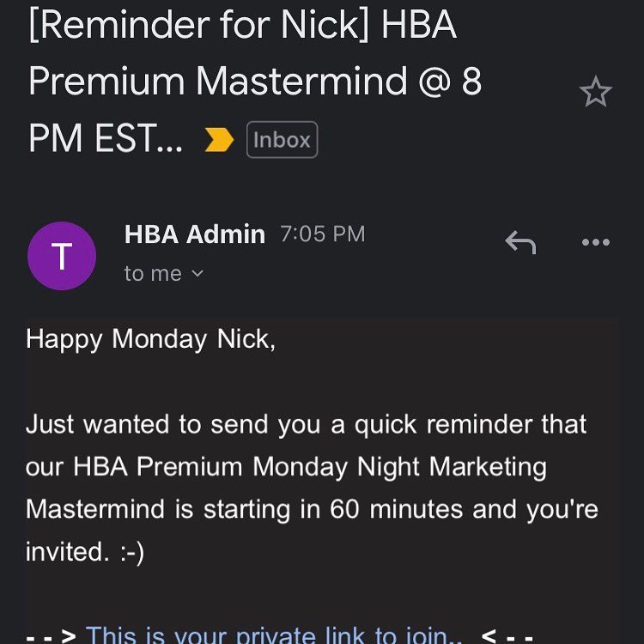Click the Inbox label tag
The width and height of the screenshot is (644, 644).
pyautogui.click(x=282, y=140)
